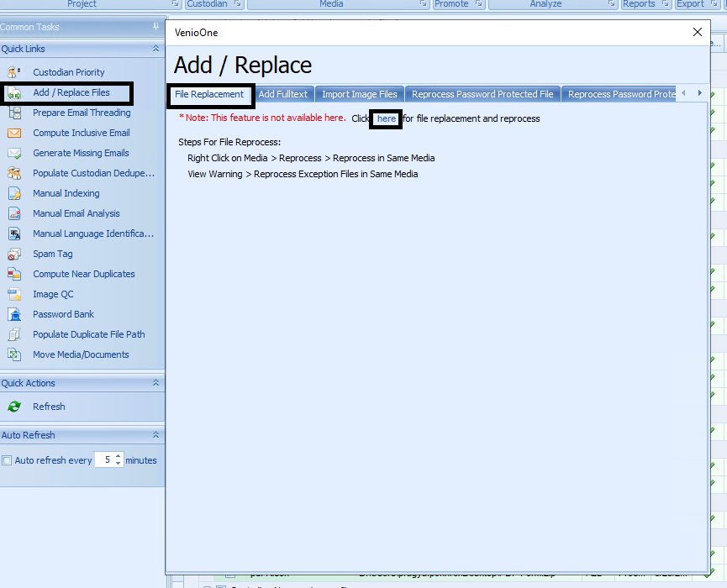Expand the Custodian ribbon group launcher
The height and width of the screenshot is (588, 727).
[x=238, y=3]
